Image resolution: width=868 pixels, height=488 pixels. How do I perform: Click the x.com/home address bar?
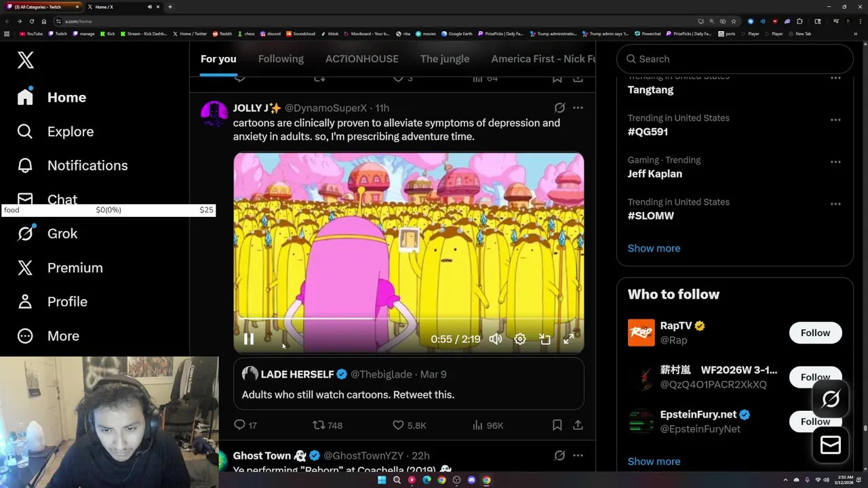tap(373, 21)
